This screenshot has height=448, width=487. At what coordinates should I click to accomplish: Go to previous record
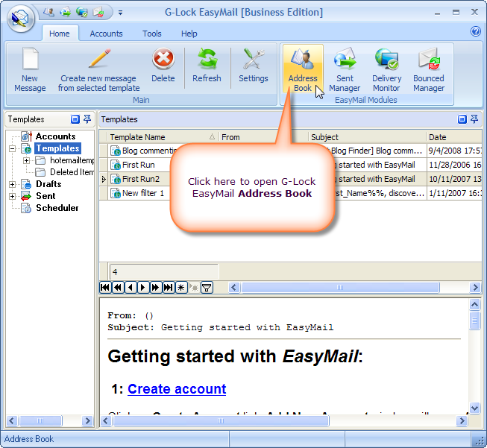[131, 288]
